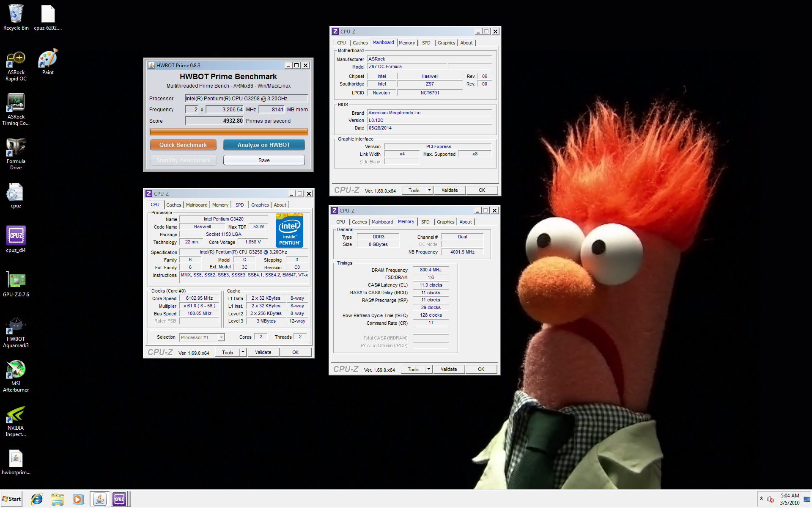Image resolution: width=812 pixels, height=508 pixels.
Task: Open the Formula Drive shortcut
Action: coord(16,154)
